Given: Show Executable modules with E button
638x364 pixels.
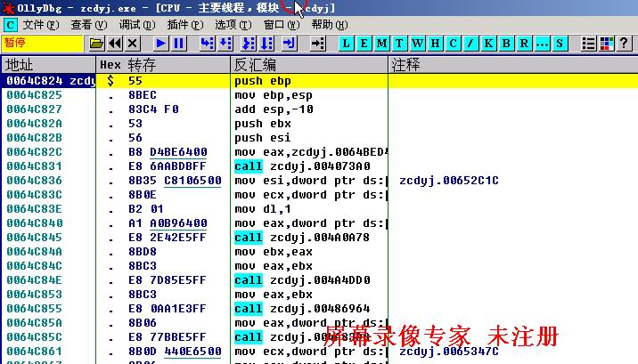Looking at the screenshot, I should click(364, 43).
